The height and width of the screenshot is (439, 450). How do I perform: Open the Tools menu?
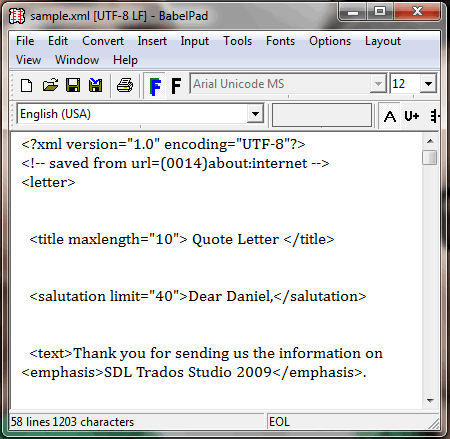tap(237, 41)
